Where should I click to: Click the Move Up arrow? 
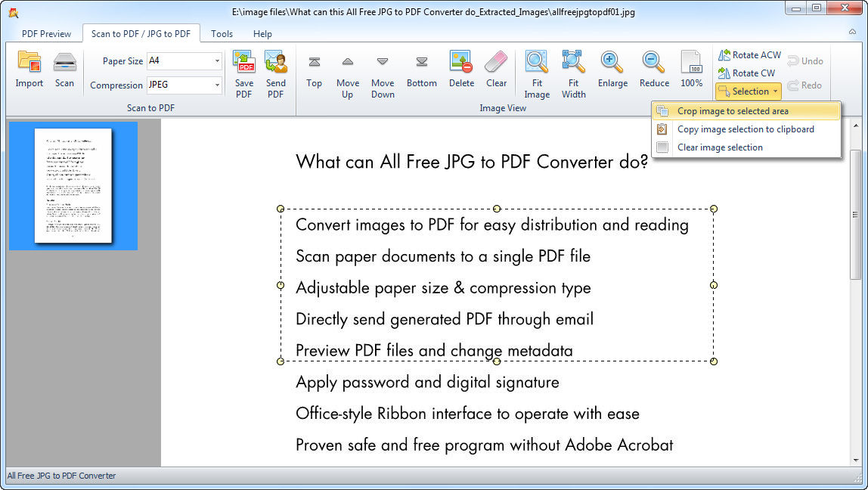(348, 62)
